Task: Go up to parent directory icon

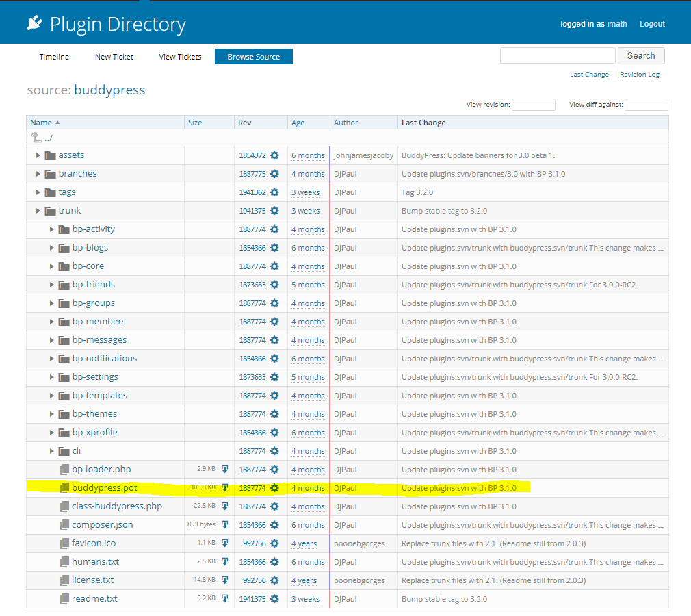Action: 36,138
